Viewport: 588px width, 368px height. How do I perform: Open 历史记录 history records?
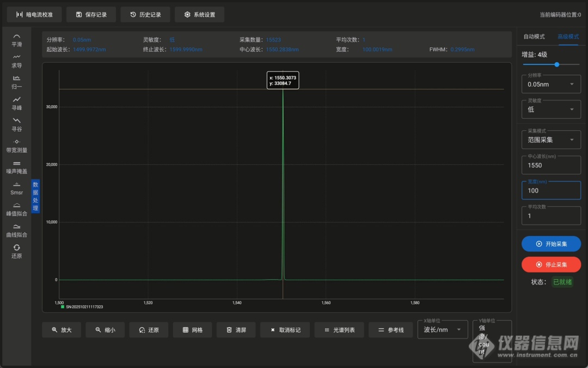point(145,15)
